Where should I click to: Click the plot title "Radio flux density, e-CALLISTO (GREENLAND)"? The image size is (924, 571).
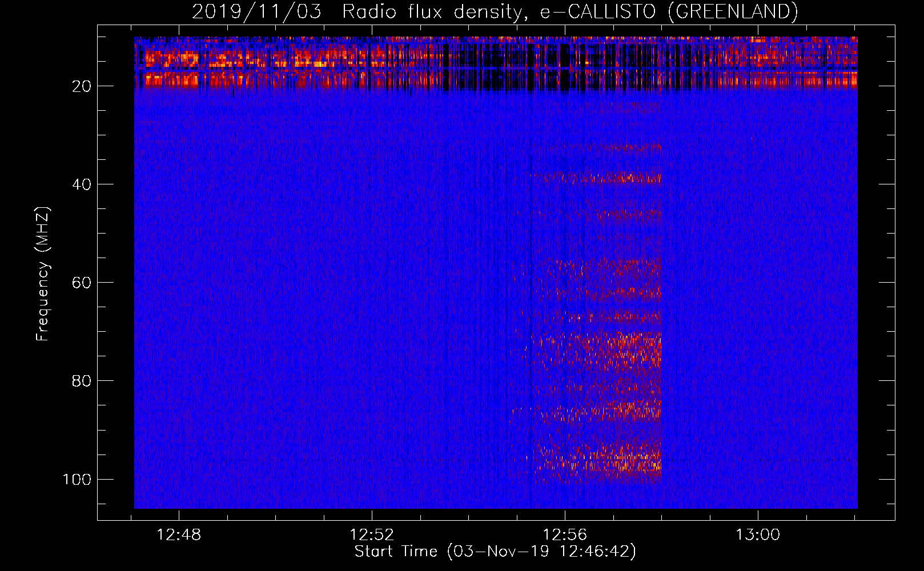tap(570, 12)
